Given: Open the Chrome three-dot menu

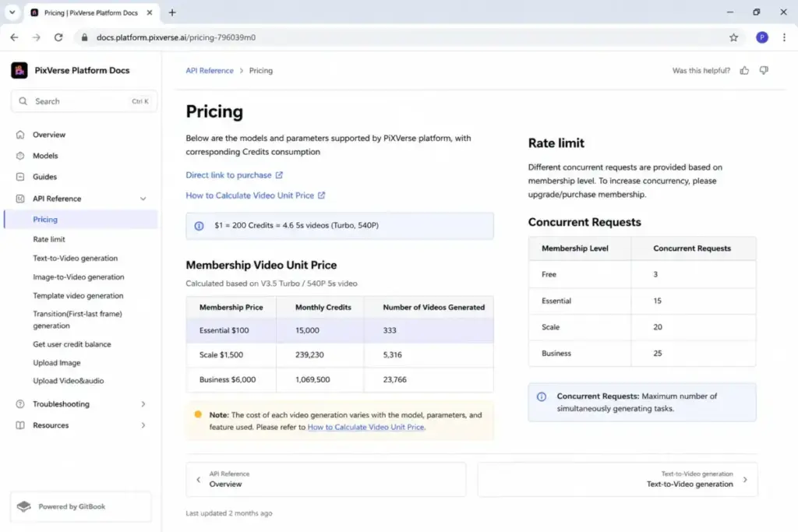Looking at the screenshot, I should coord(784,37).
